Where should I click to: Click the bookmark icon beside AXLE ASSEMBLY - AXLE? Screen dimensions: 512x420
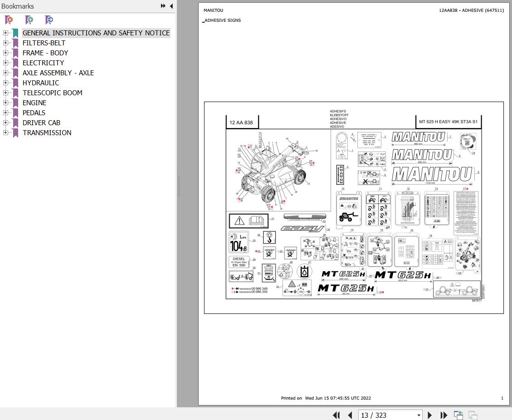(x=15, y=73)
